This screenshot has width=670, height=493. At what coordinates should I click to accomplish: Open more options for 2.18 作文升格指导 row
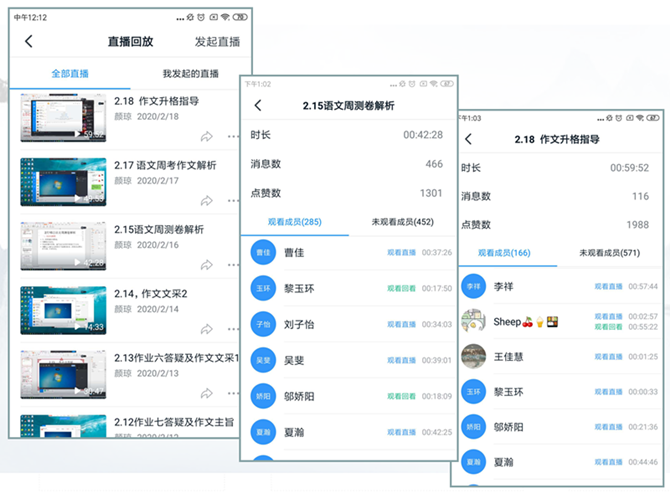coord(234,136)
